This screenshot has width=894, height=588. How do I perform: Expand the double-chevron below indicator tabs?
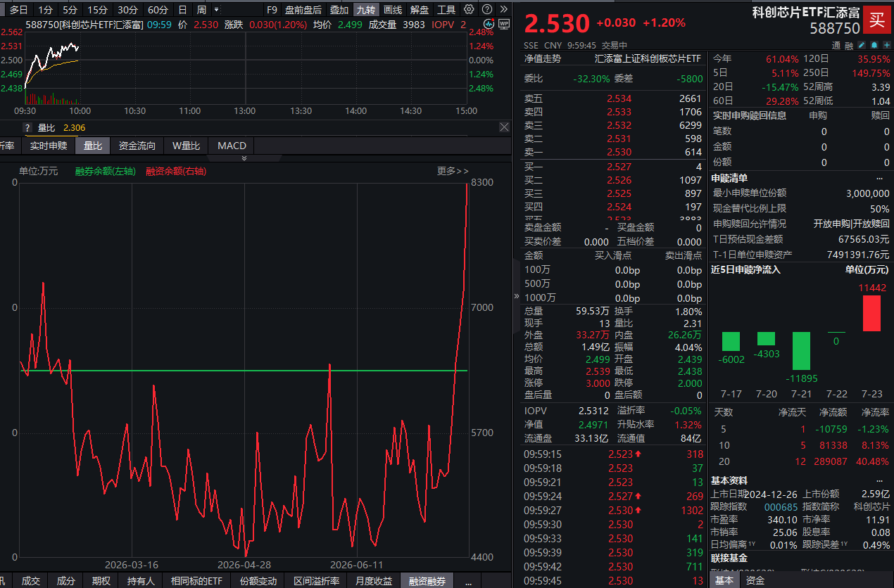coord(244,158)
